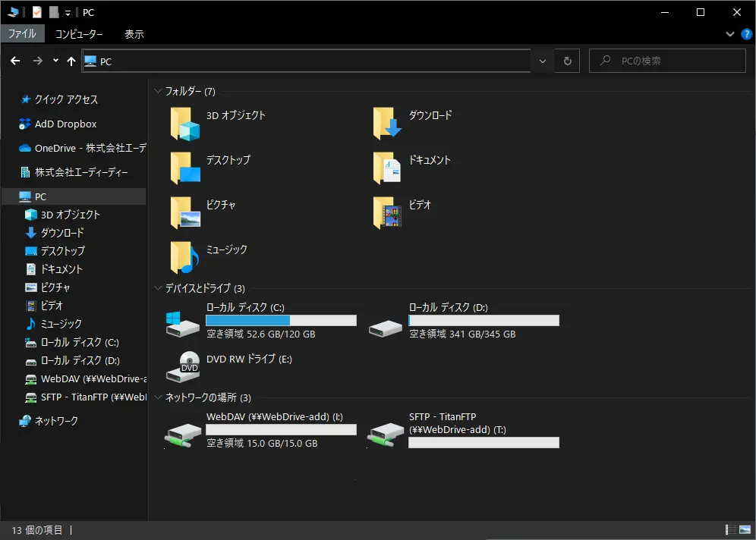Viewport: 756px width, 540px height.
Task: Open WebDAV network drive (I:) icon
Action: point(184,432)
